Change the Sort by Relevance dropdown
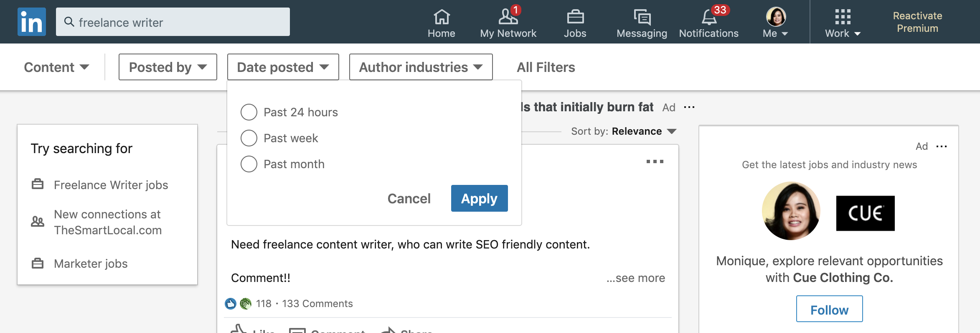This screenshot has height=333, width=980. coord(644,131)
